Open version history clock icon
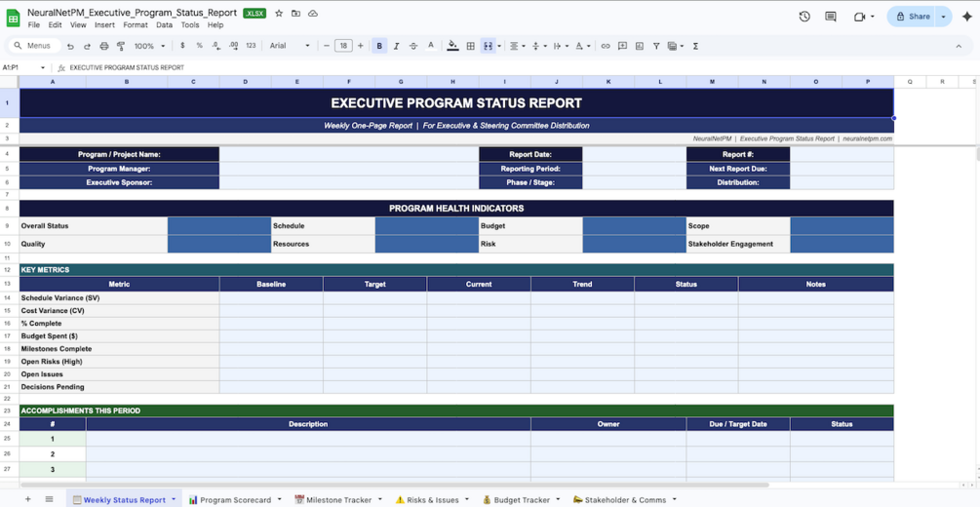Screen dimensions: 980x507 coord(804,17)
